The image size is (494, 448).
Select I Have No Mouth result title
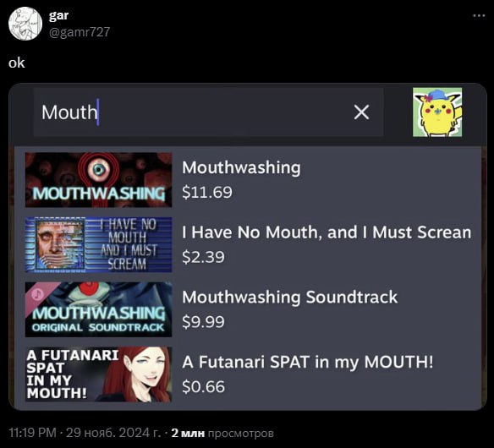[327, 232]
